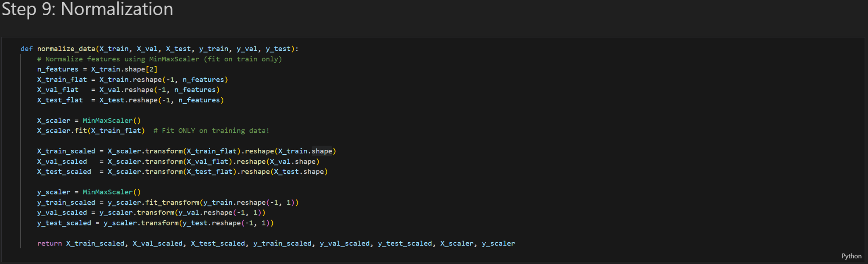Screen dimensions: 868x264
Task: Click y_val_scaled variable at its assignment
Action: click(x=62, y=213)
